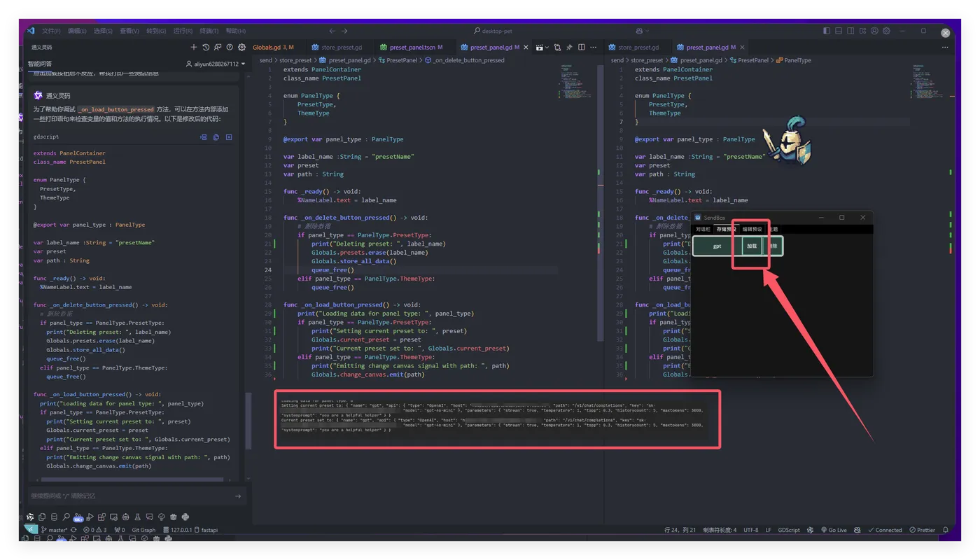Screen dimensions: 980x560
Task: Open the Accounts icon in the title bar
Action: point(874,31)
